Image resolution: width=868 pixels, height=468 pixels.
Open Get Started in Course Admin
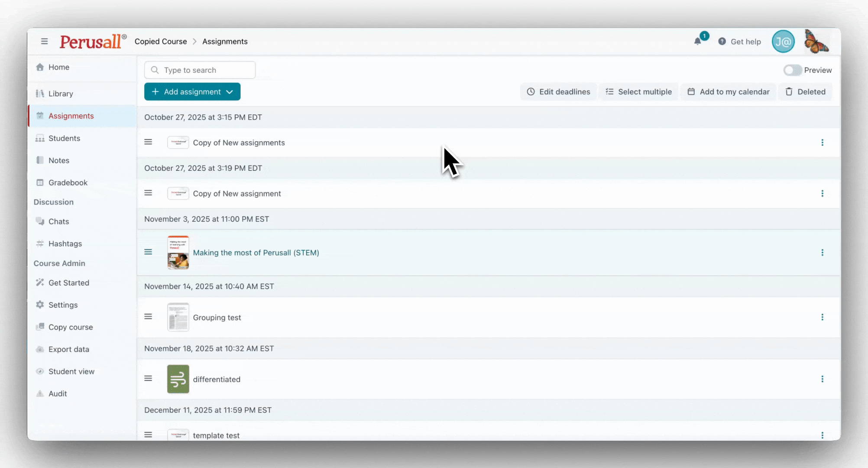point(69,283)
